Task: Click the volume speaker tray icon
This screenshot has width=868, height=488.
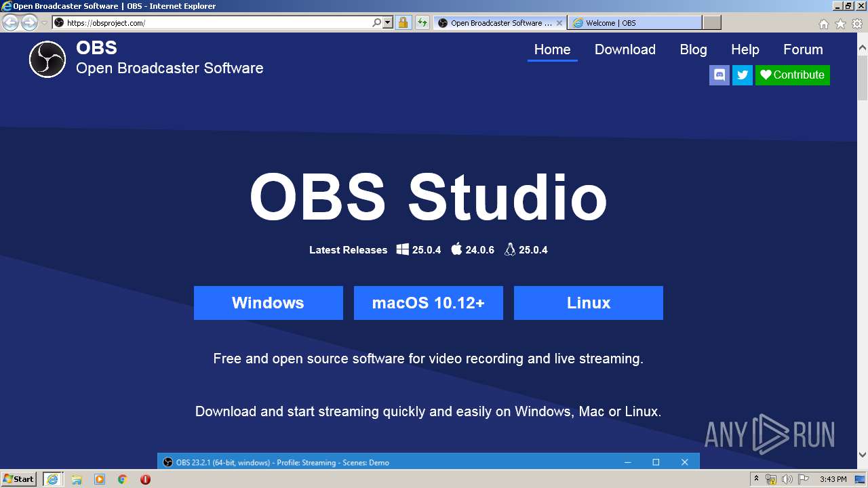Action: click(x=787, y=479)
